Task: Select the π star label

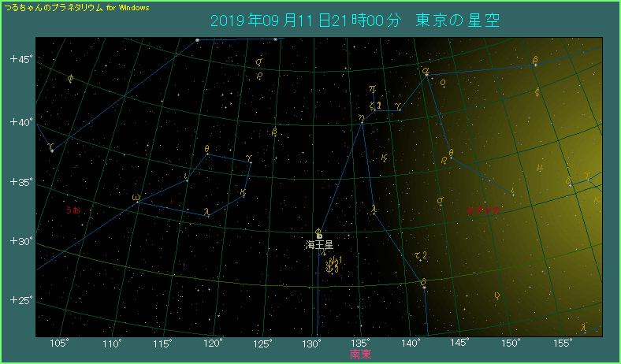Action: pos(372,89)
